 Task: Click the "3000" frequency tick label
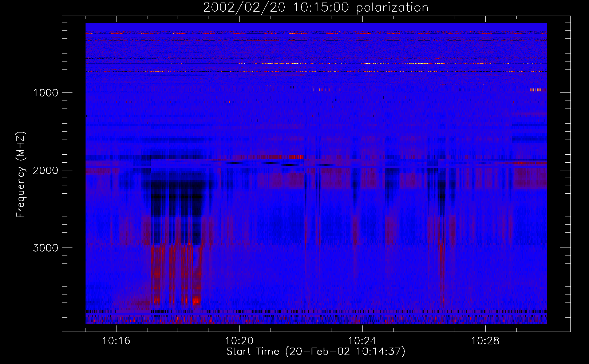click(x=46, y=248)
